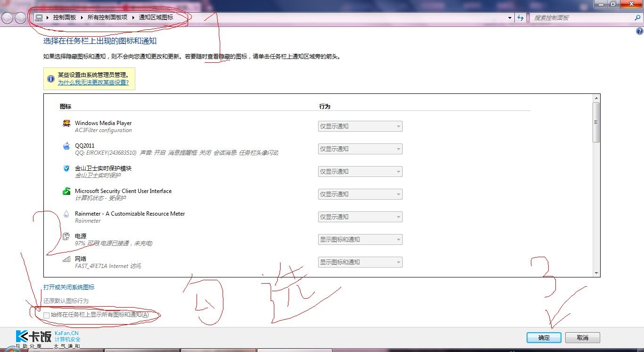Click the forward navigation arrow button
This screenshot has width=644, height=352.
[20, 18]
